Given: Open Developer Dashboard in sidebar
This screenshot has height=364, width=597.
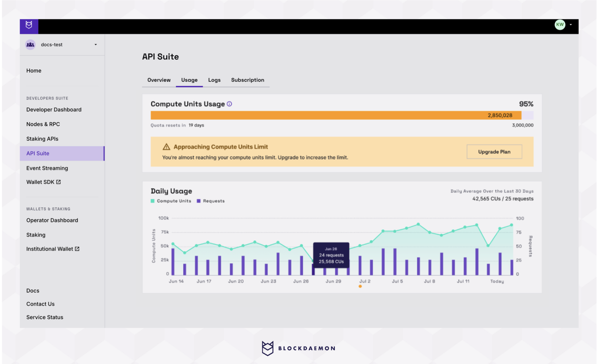Looking at the screenshot, I should (x=54, y=110).
